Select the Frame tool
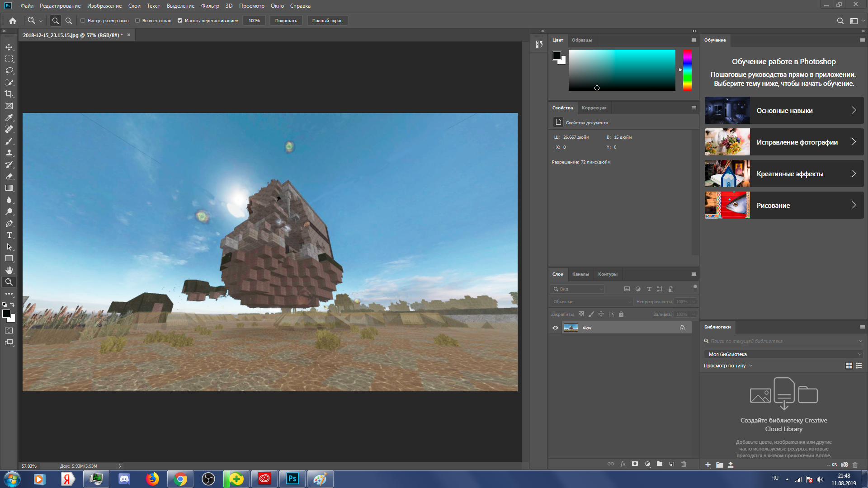Screen dimensions: 868x488 pyautogui.click(x=9, y=106)
